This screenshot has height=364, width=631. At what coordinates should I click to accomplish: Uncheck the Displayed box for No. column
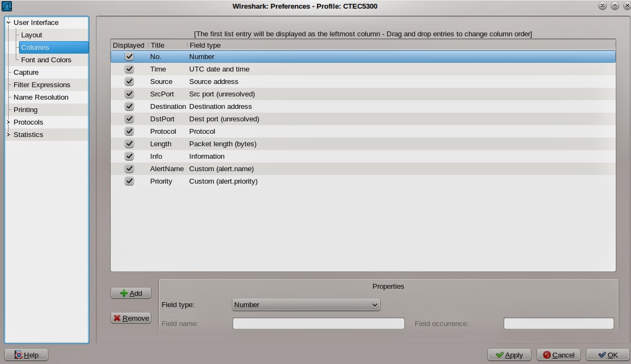tap(129, 56)
